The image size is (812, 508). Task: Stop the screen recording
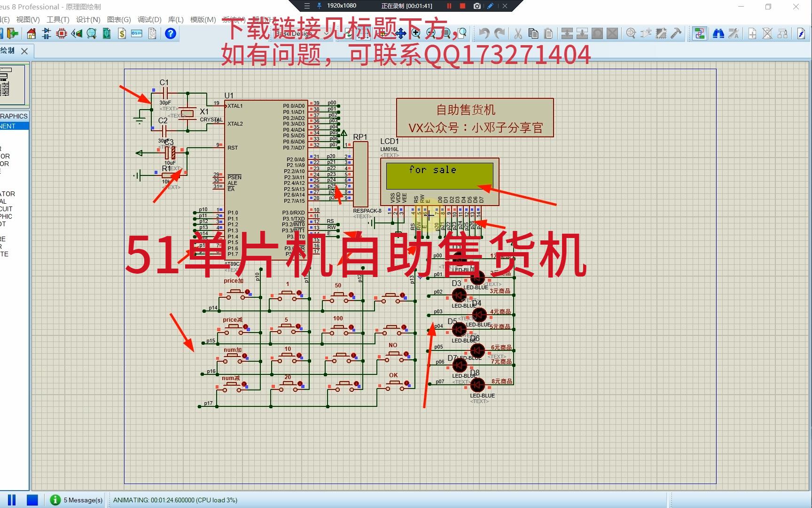click(x=462, y=6)
